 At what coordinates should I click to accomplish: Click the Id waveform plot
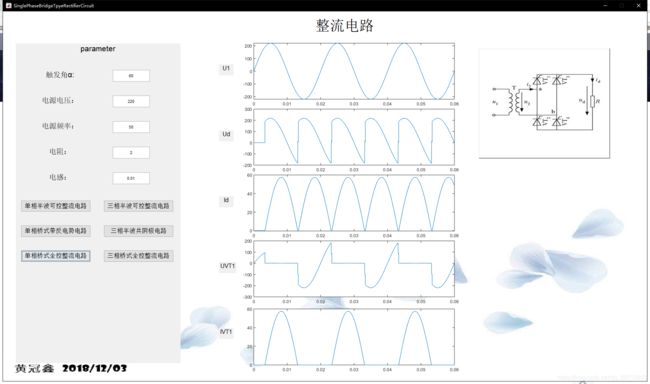point(354,203)
